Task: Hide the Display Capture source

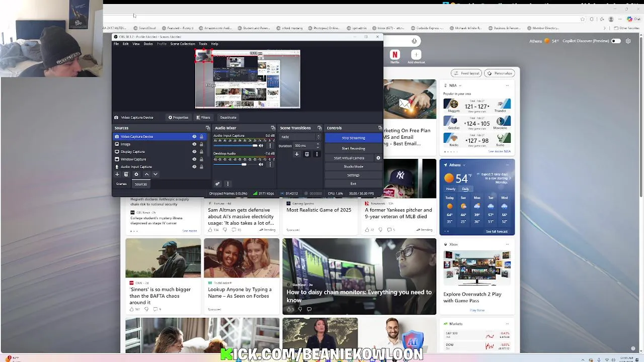Action: pyautogui.click(x=194, y=152)
